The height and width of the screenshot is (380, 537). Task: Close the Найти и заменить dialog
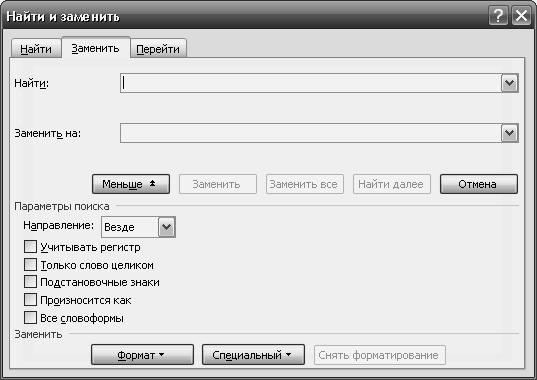click(521, 16)
